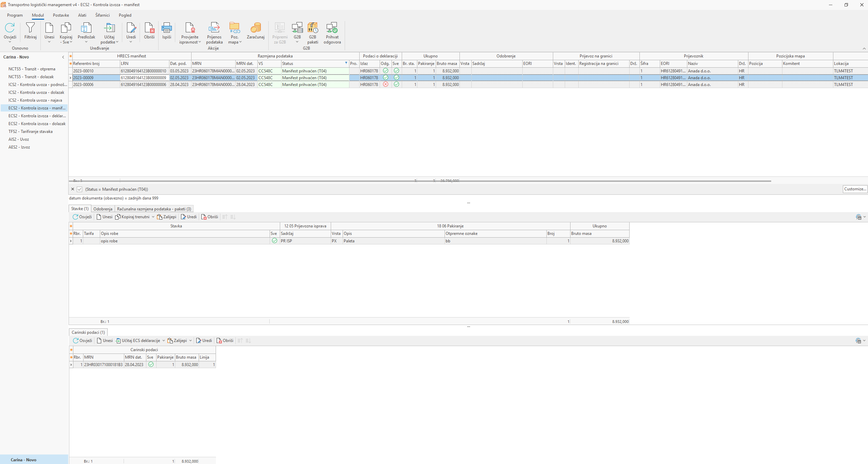The width and height of the screenshot is (868, 464).
Task: Click Učitaj podatke load data icon
Action: [109, 28]
